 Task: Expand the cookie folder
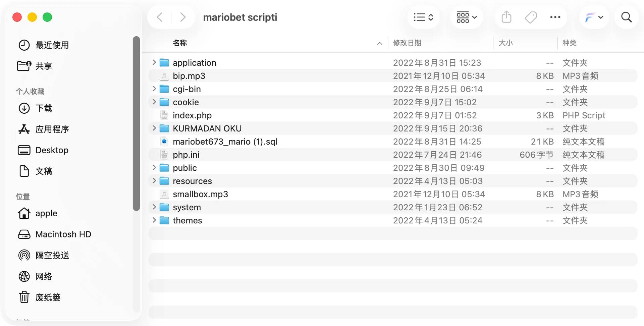click(x=154, y=102)
